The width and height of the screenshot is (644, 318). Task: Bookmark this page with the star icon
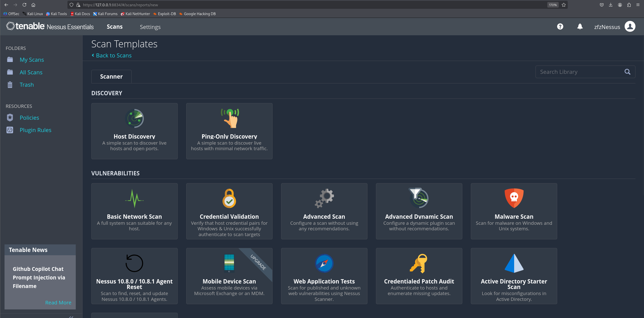coord(564,5)
